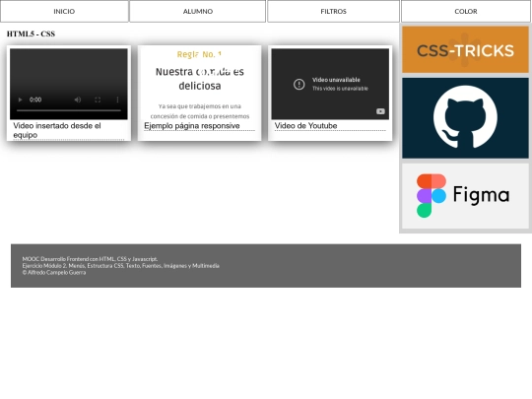Click the local video progress bar
Viewport: 532px width, 399px height.
(69, 110)
